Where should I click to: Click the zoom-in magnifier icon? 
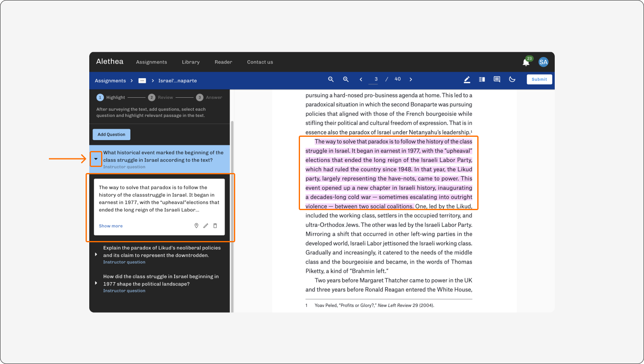point(346,79)
